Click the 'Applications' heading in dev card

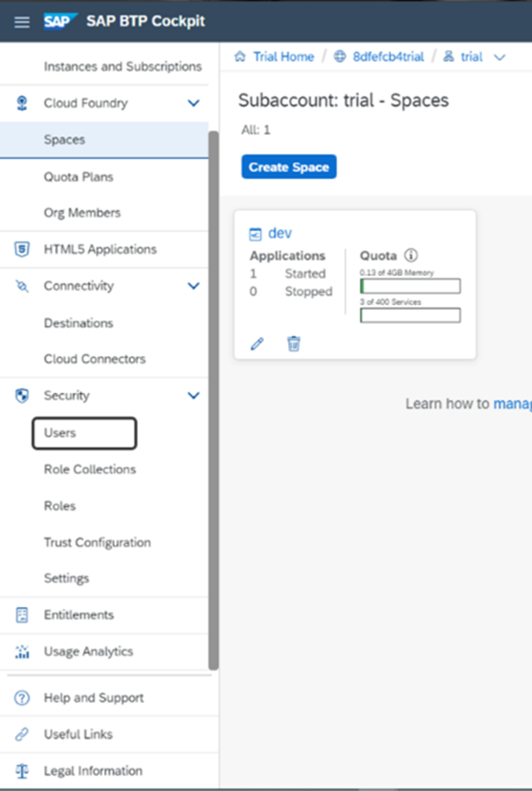pos(287,256)
